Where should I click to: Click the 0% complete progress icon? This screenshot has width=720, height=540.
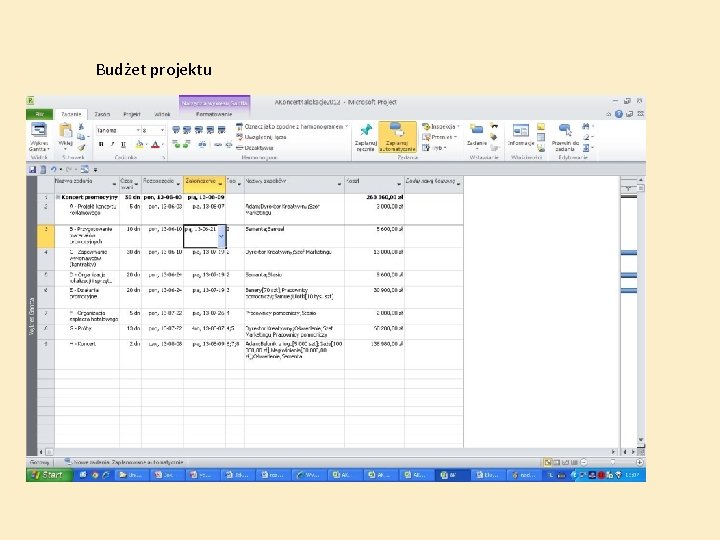[176, 130]
